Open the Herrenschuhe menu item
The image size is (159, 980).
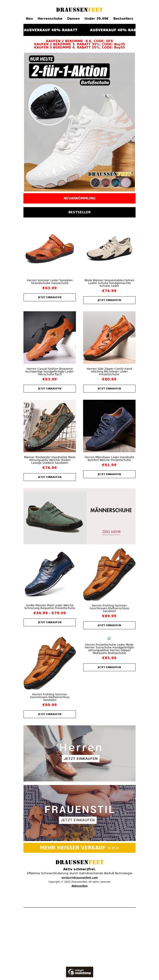[50, 19]
